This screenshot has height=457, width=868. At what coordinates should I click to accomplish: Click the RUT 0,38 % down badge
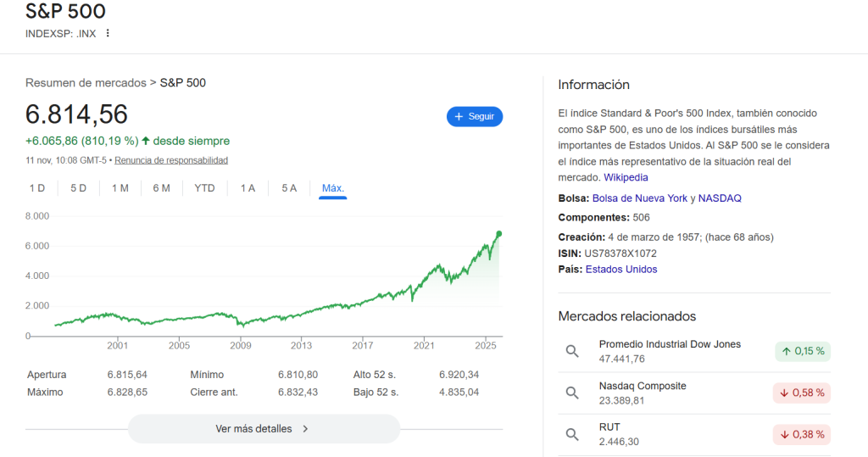click(802, 434)
